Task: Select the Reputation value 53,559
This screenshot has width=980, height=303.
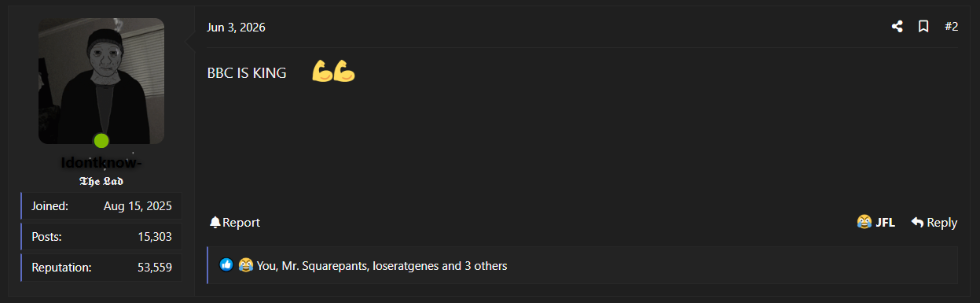Action: [155, 268]
